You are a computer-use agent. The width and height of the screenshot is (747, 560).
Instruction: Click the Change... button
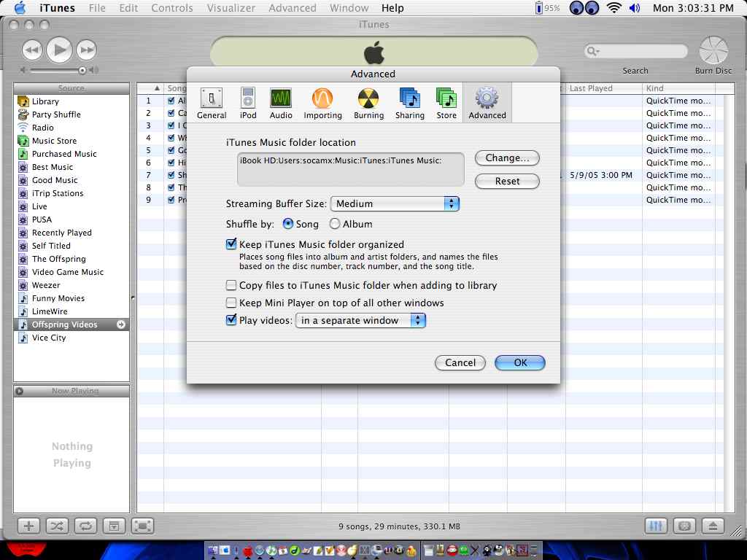[508, 158]
